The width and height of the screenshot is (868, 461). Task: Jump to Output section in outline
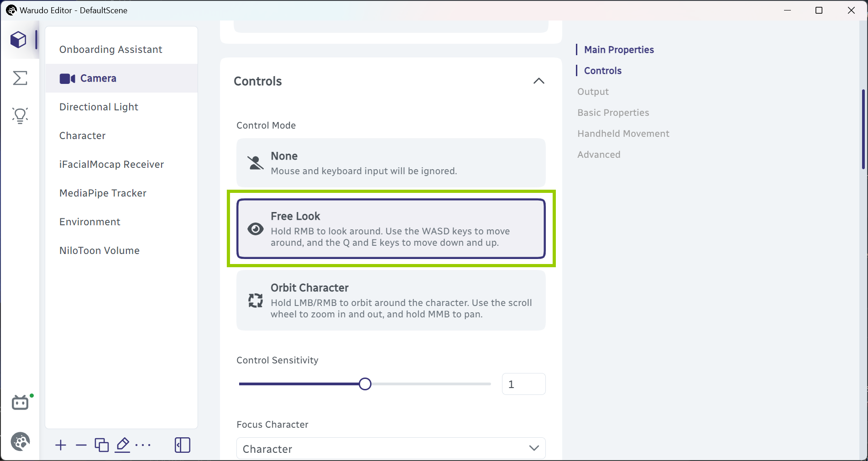click(593, 92)
